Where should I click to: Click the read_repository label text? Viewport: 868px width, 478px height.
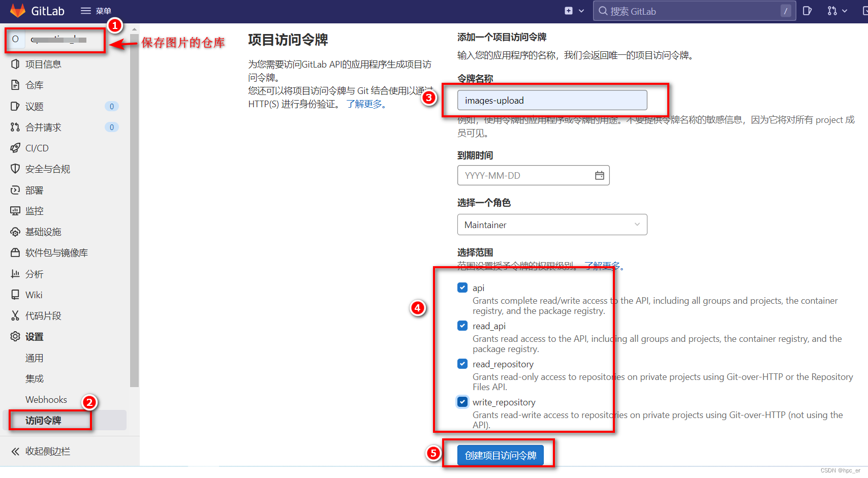point(503,364)
